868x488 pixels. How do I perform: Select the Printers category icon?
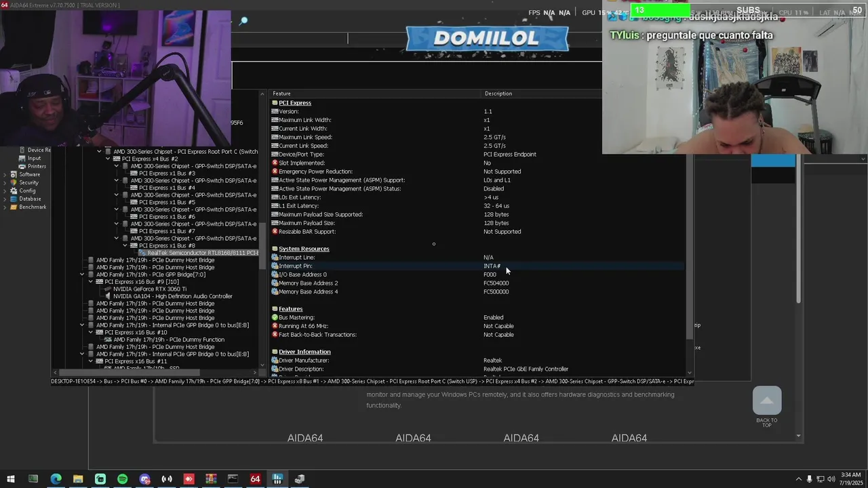[22, 166]
